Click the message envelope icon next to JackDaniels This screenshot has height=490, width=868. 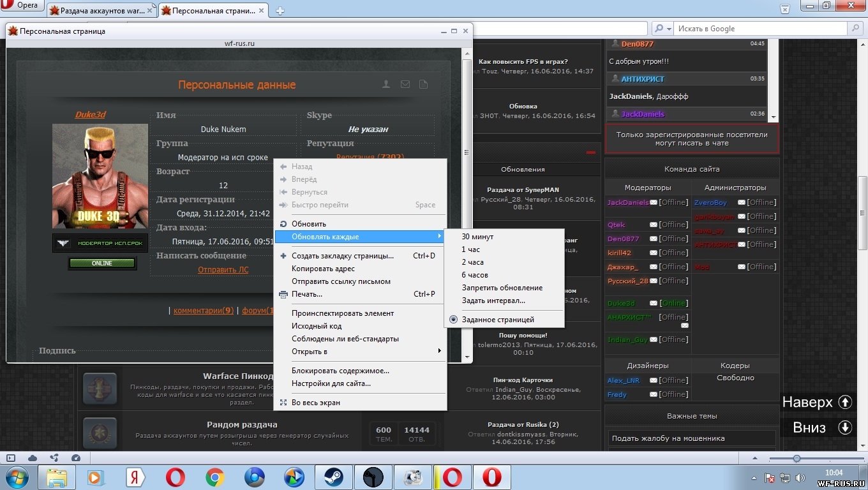(x=653, y=202)
